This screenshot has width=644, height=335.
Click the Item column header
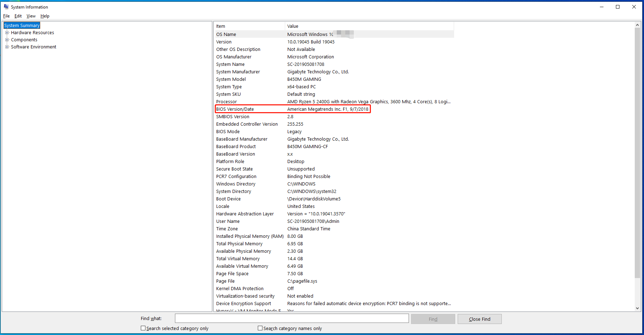click(x=249, y=26)
